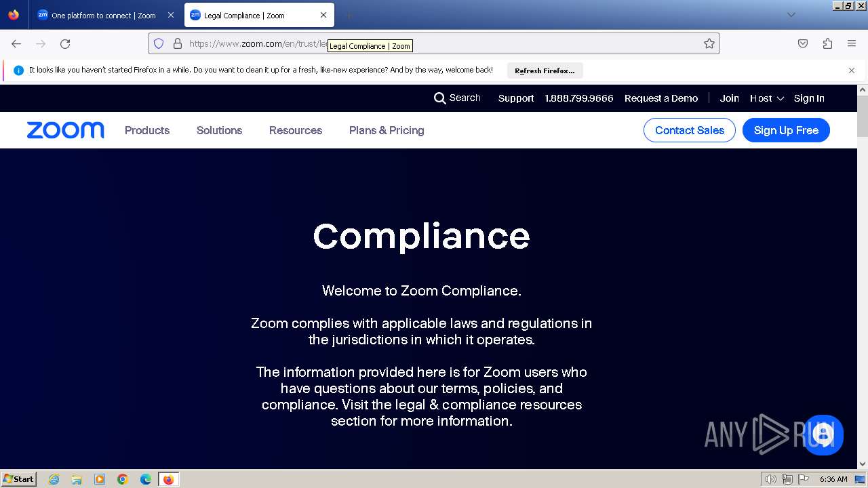Go to Zoom homepage via logo
The height and width of the screenshot is (488, 868).
(66, 130)
